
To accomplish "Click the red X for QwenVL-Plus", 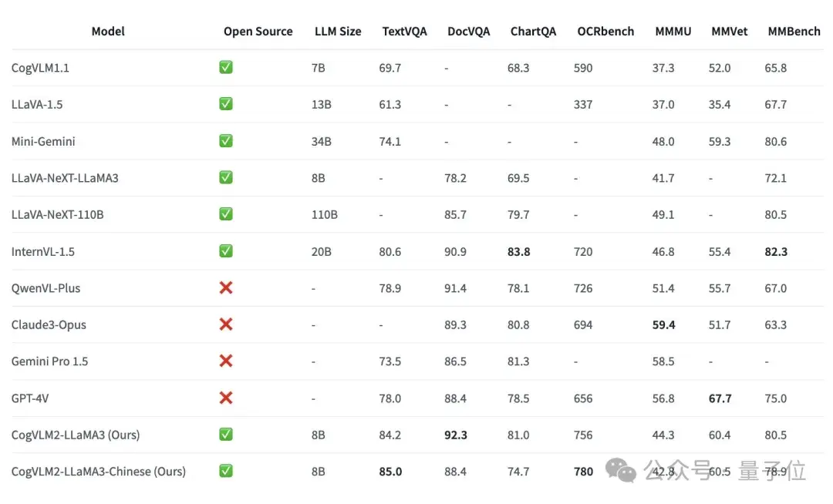I will 226,288.
